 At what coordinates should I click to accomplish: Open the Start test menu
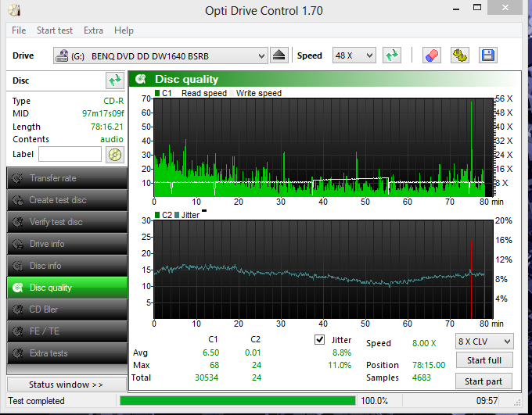click(x=55, y=30)
